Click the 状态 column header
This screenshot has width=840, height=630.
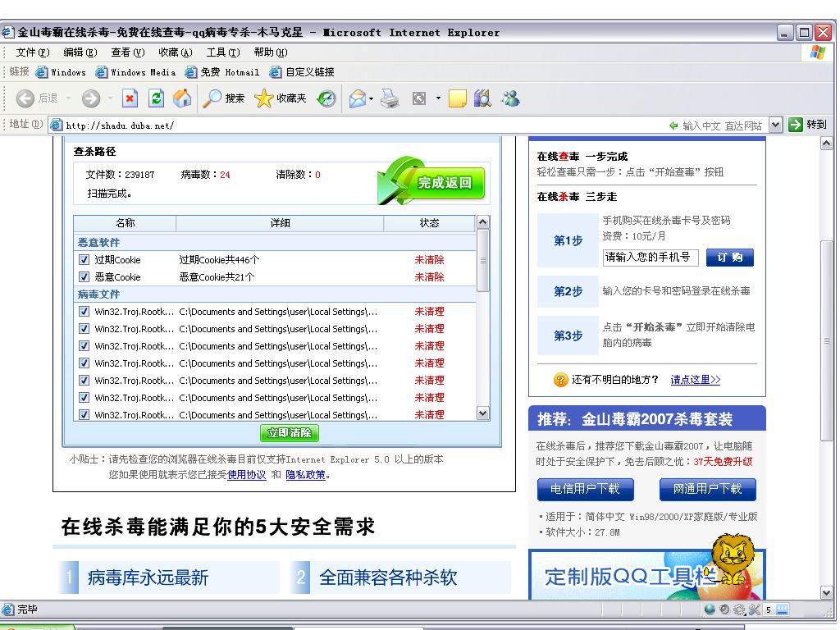pos(429,223)
